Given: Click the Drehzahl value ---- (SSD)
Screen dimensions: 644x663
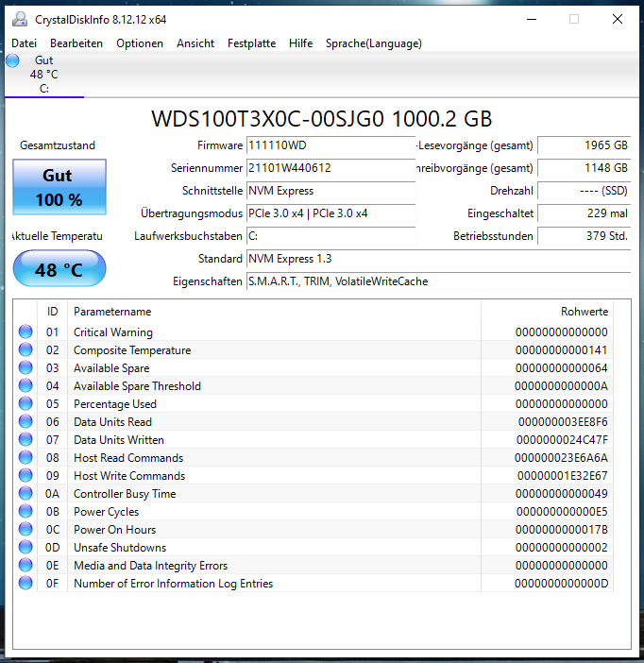Looking at the screenshot, I should tap(584, 191).
